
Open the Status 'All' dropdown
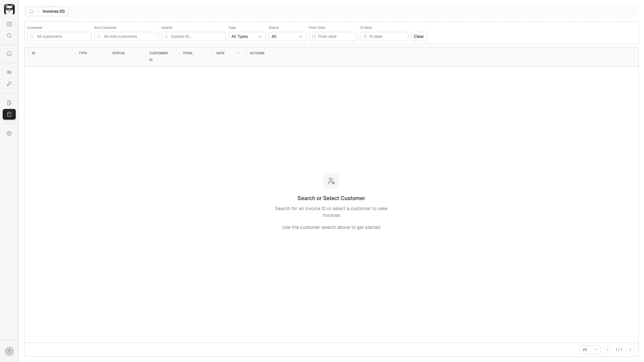[287, 37]
